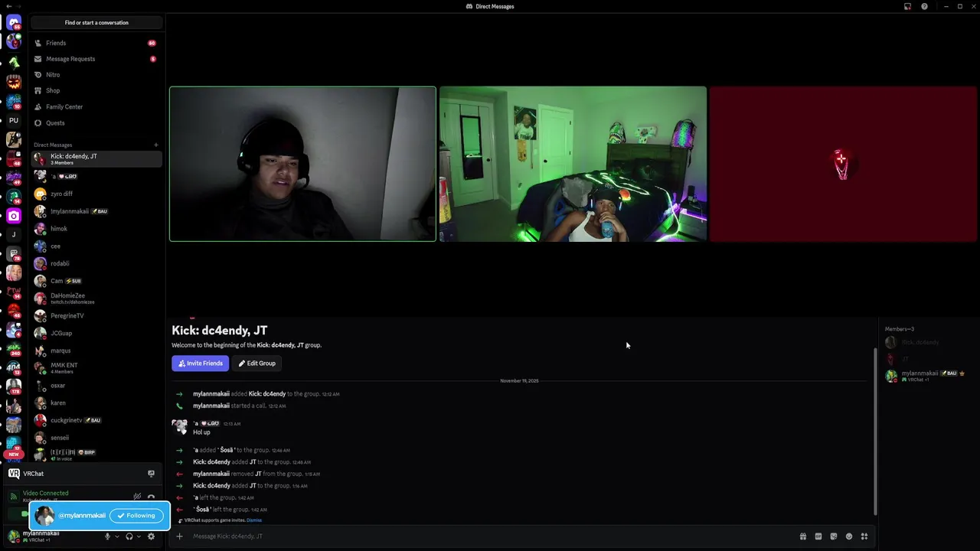
Task: Click mylannmakaii name in started a call
Action: coord(211,406)
